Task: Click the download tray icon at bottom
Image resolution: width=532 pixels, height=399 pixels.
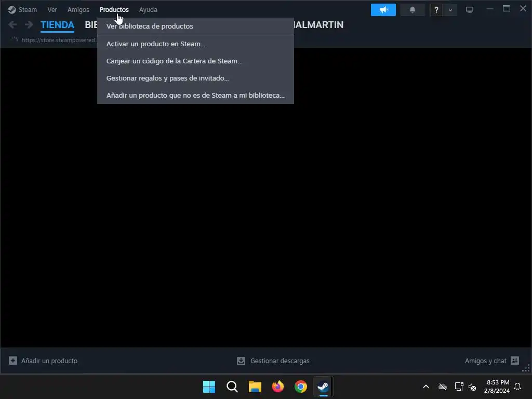Action: (241, 361)
